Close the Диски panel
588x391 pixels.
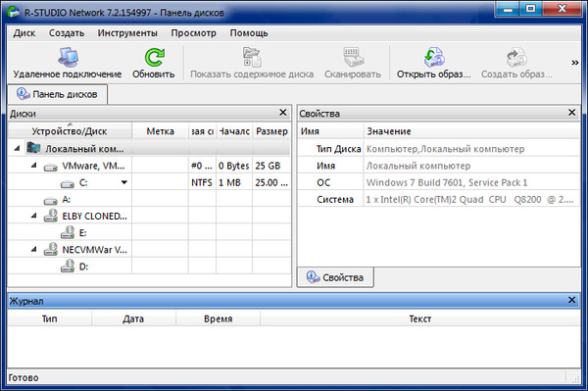pyautogui.click(x=283, y=113)
